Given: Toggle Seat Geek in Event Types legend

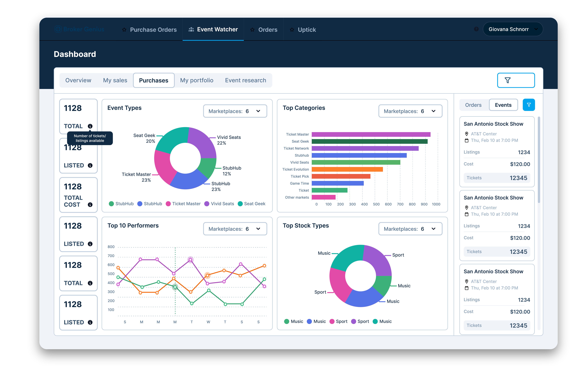Looking at the screenshot, I should click(252, 204).
